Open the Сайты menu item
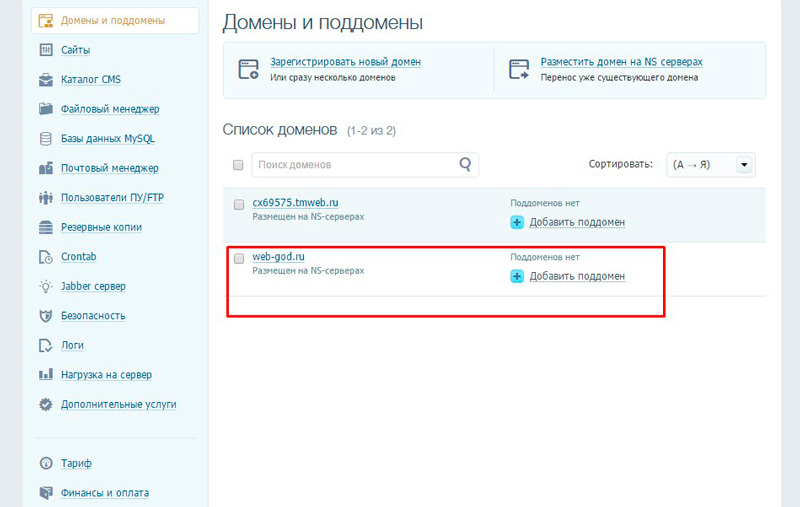This screenshot has width=800, height=507. coord(76,50)
